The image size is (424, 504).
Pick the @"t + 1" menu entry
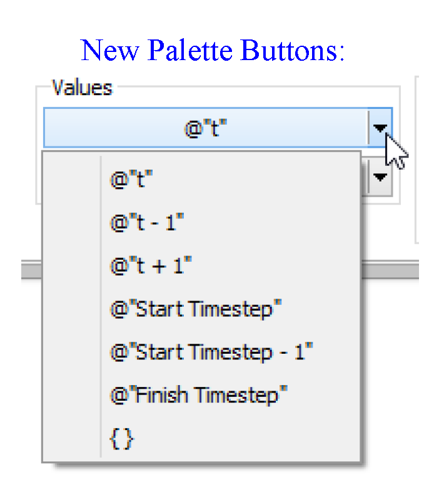[150, 266]
